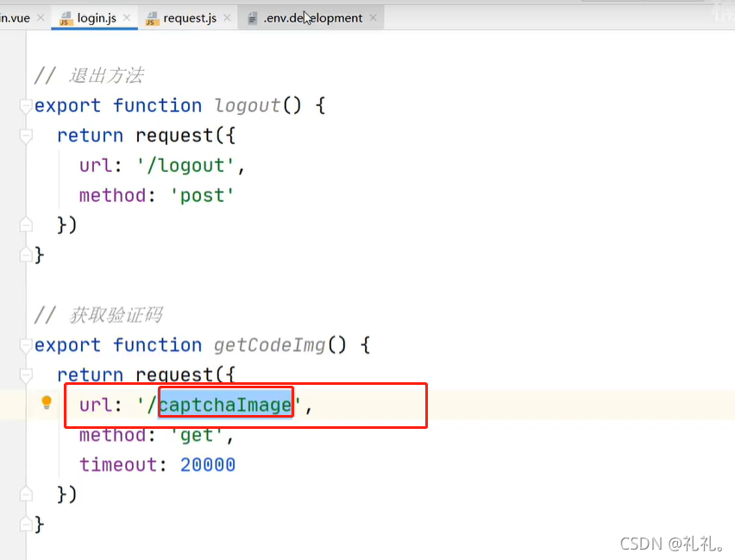The width and height of the screenshot is (735, 560).
Task: Click the timeout value 20000
Action: pos(208,465)
